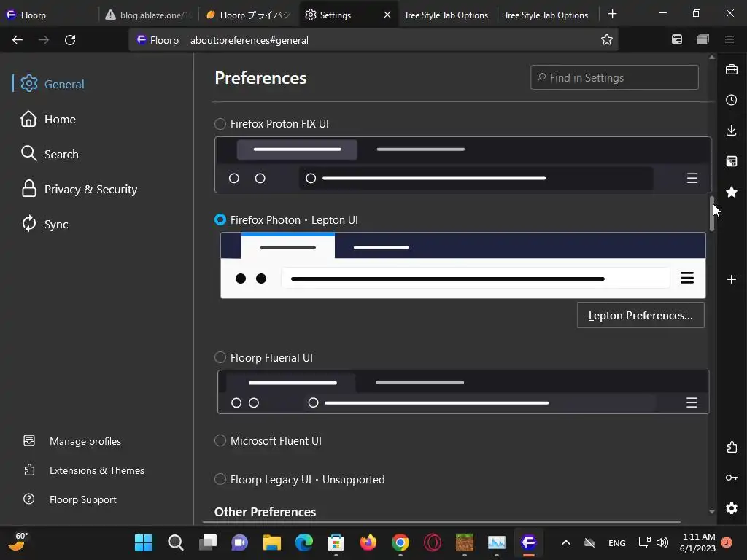Open the volume control in system tray
This screenshot has width=747, height=560.
(x=662, y=542)
